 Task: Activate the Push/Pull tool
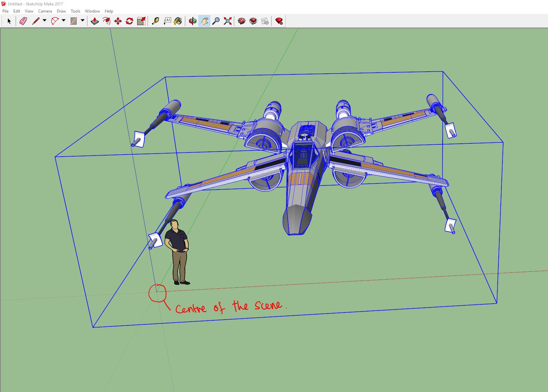click(95, 21)
